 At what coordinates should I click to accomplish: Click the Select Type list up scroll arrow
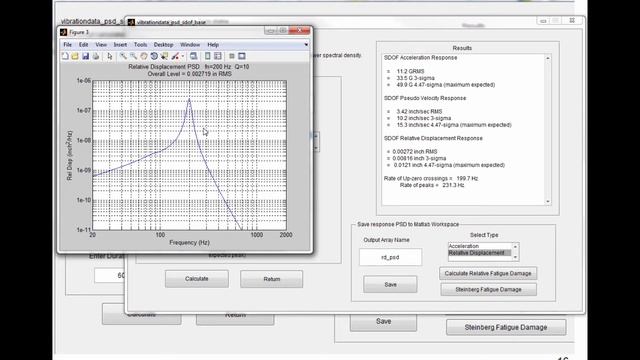pyautogui.click(x=515, y=246)
